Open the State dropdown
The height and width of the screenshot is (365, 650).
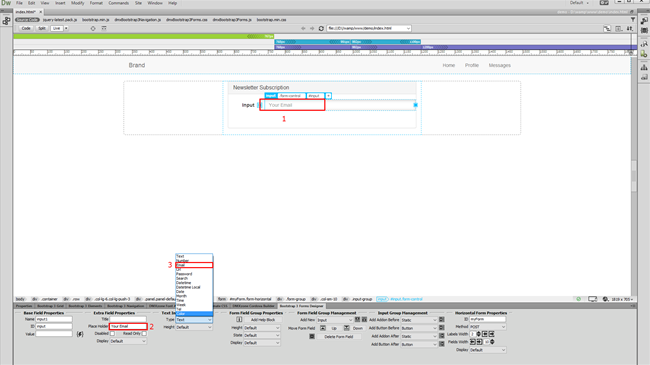click(x=262, y=335)
